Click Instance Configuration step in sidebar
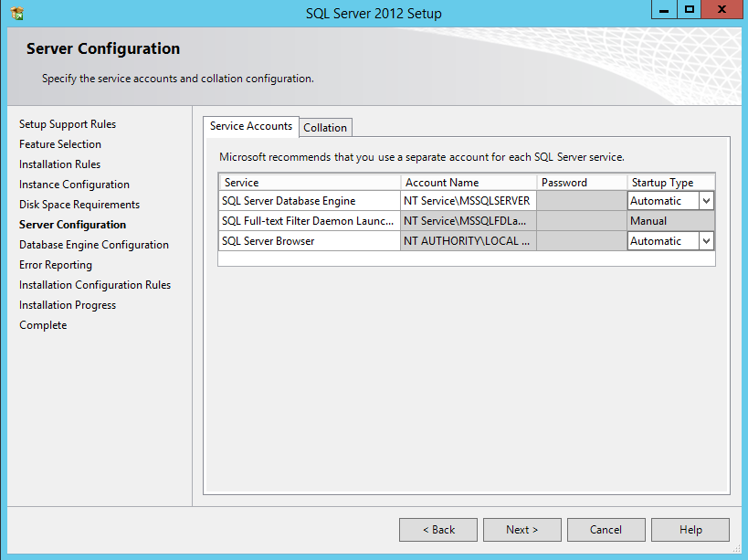The width and height of the screenshot is (748, 560). pos(74,185)
